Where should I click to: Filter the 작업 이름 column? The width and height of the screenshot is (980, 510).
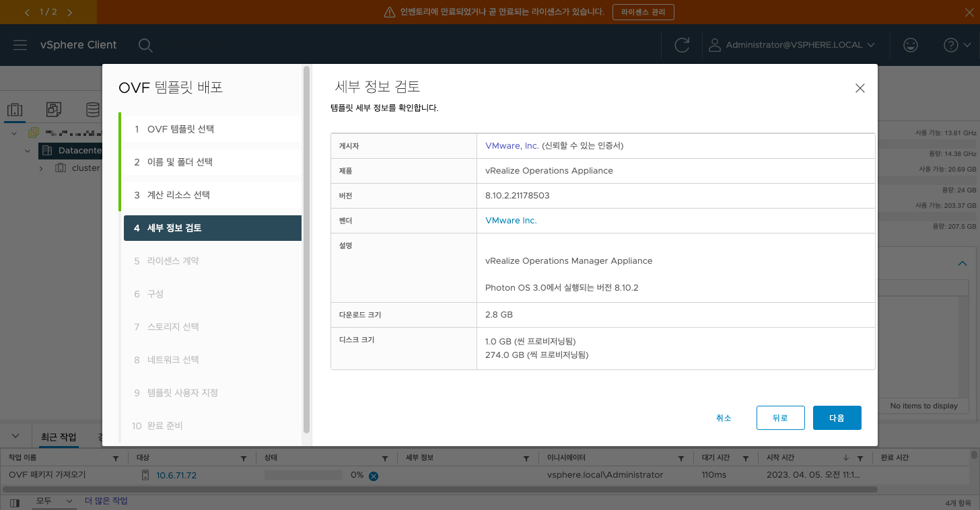(115, 459)
